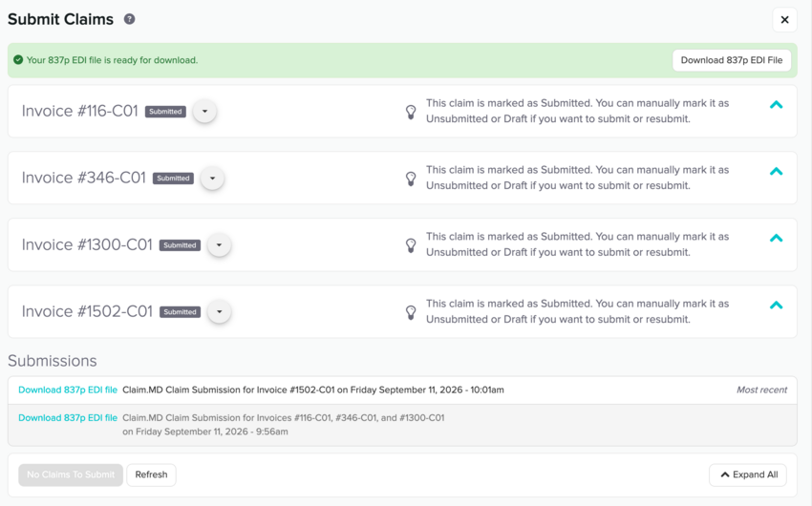Image resolution: width=812 pixels, height=506 pixels.
Task: Collapse the Invoice #1502-C01 panel with the chevron
Action: point(776,306)
